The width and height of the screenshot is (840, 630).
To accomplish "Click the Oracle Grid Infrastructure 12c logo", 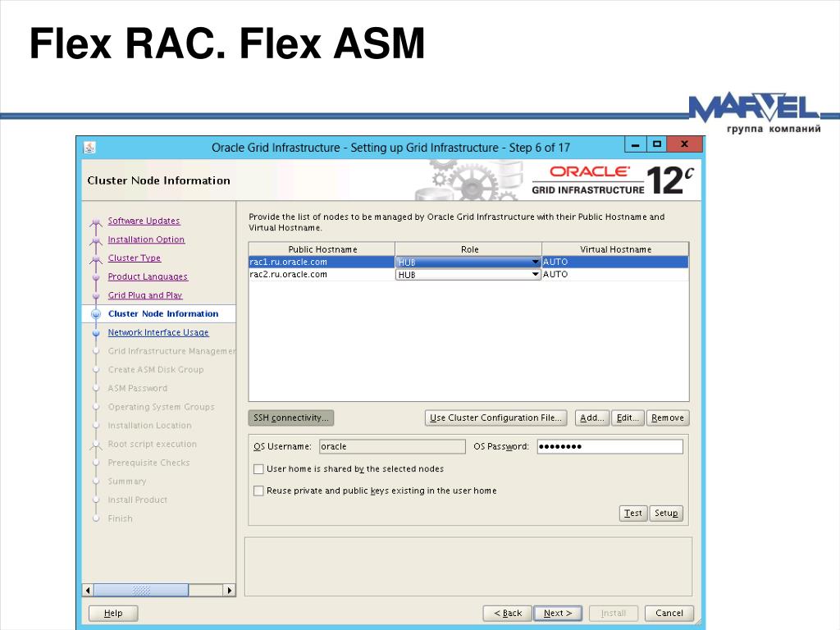I will coord(613,180).
